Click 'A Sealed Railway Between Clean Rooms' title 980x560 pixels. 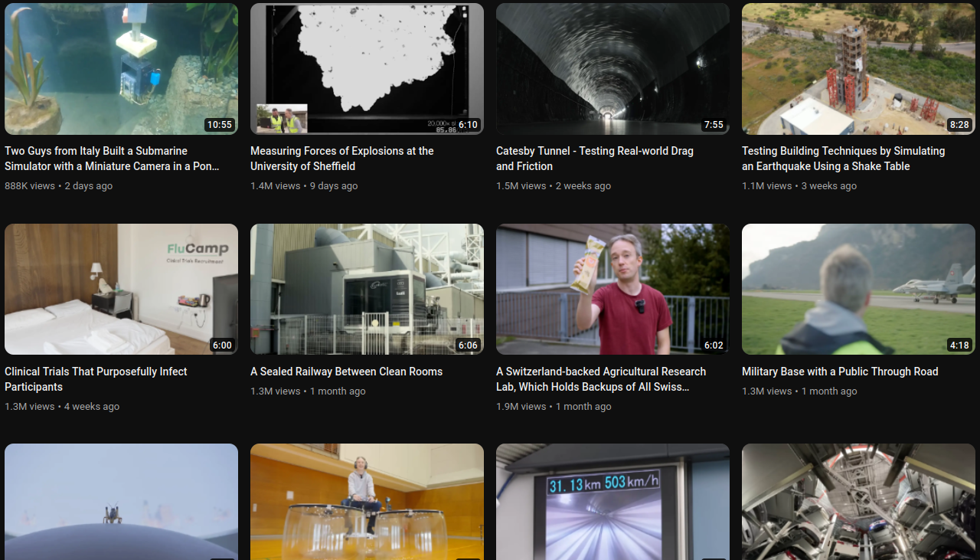346,372
